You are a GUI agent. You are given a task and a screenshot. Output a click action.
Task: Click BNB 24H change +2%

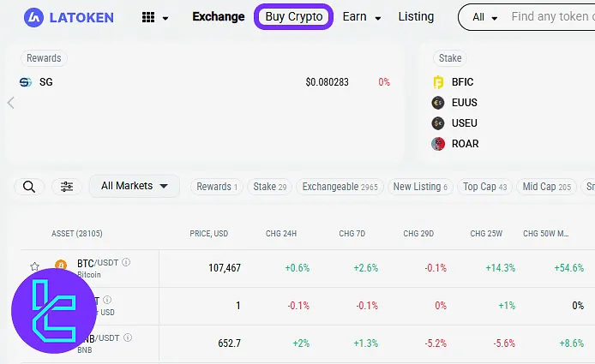tap(301, 343)
